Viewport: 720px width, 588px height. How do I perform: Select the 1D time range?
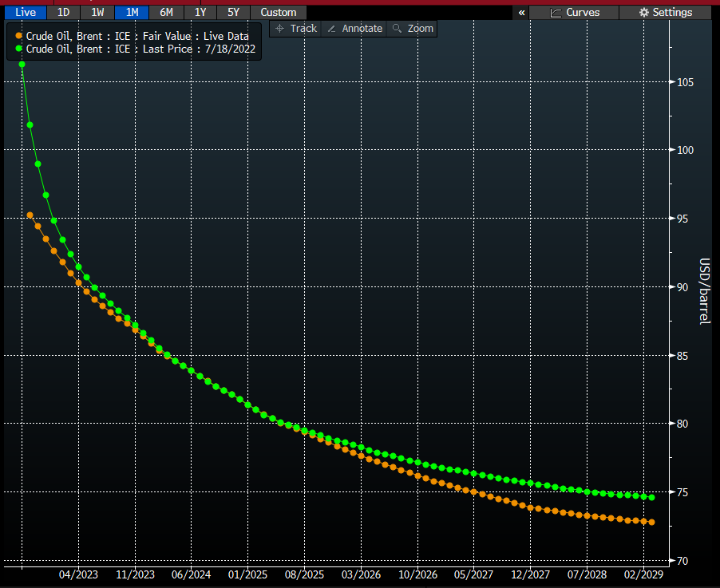pyautogui.click(x=63, y=13)
